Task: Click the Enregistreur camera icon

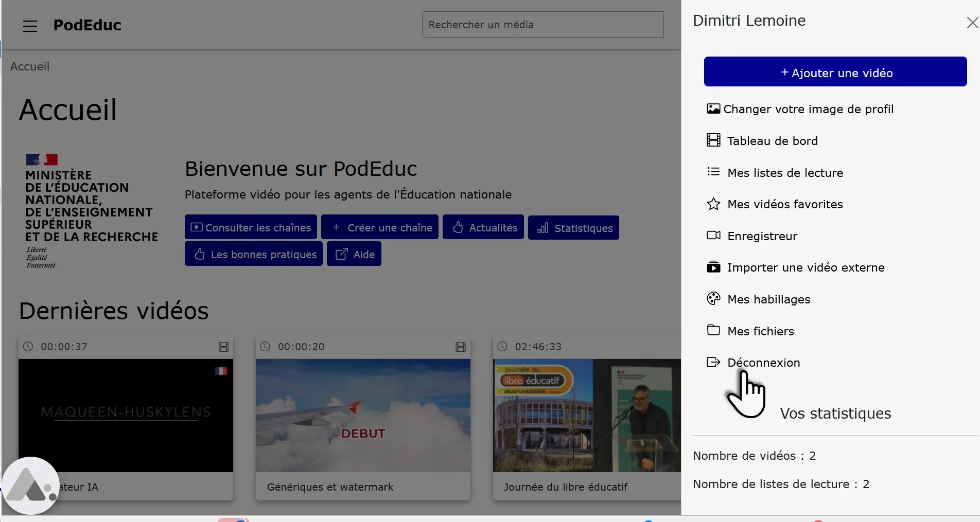Action: click(713, 236)
